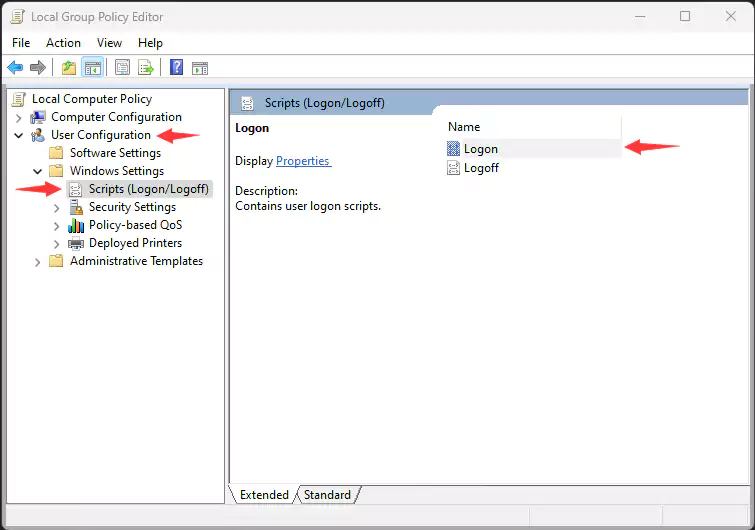Select Deployed Printers in the tree

[x=135, y=243]
